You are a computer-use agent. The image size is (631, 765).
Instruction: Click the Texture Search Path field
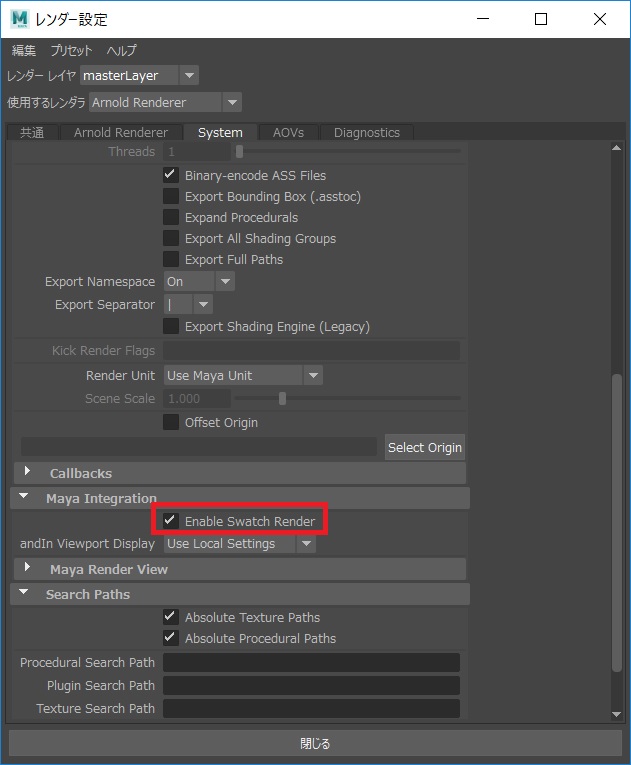coord(311,708)
